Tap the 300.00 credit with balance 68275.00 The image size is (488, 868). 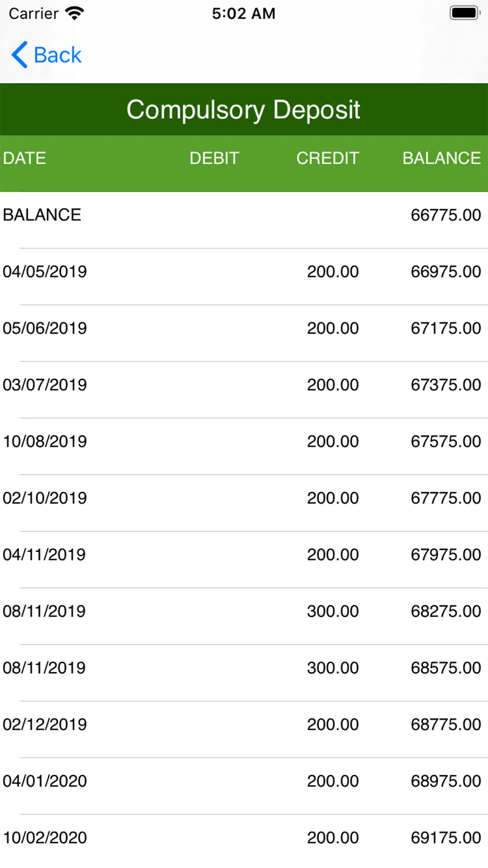333,611
